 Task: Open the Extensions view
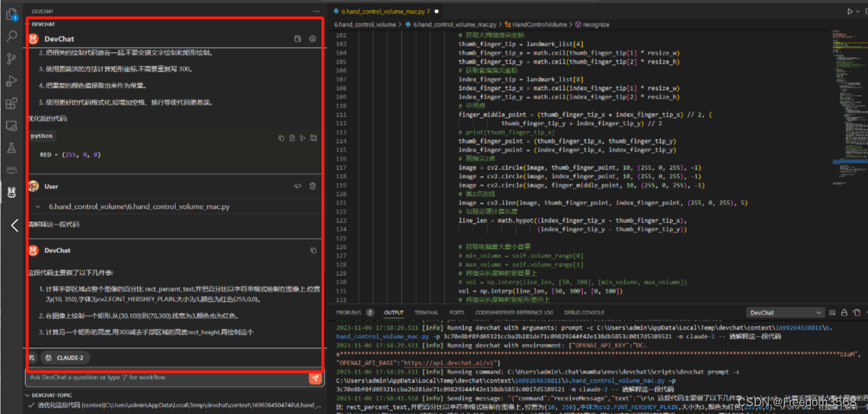click(11, 104)
